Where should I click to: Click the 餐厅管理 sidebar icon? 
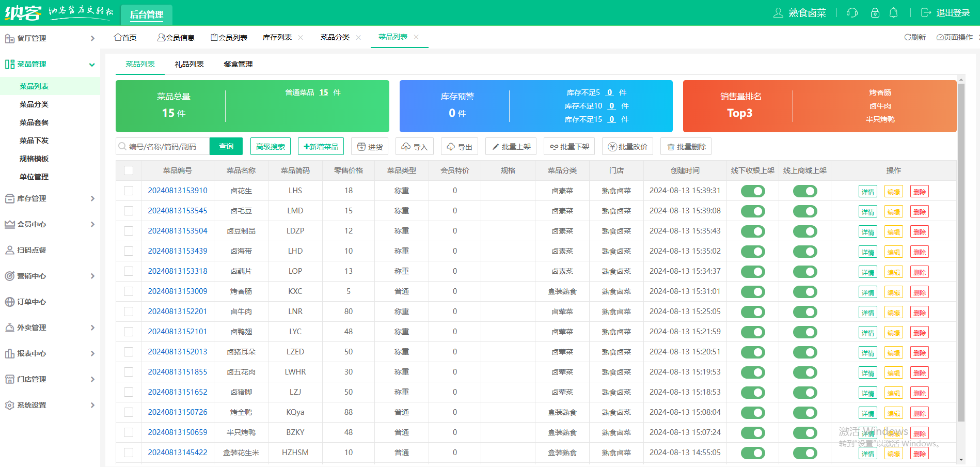click(9, 38)
